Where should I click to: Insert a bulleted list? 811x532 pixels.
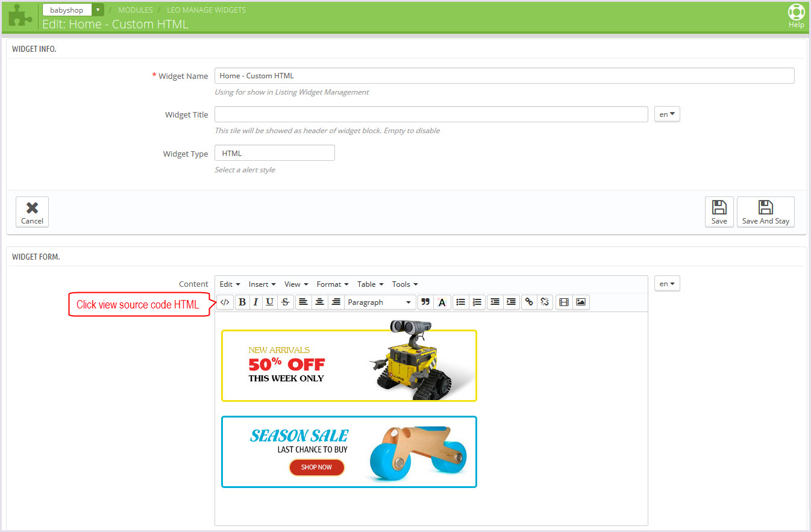pos(461,302)
